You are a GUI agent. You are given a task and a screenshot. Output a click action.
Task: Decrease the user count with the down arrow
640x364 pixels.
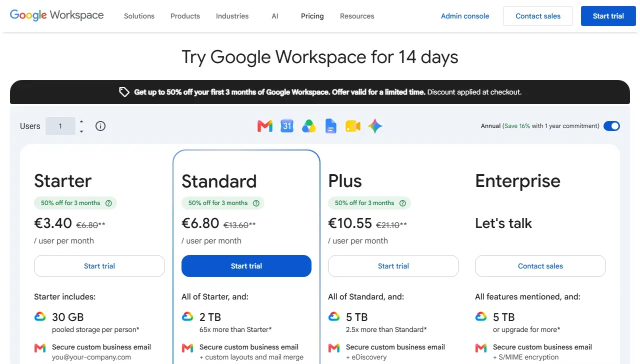point(81,131)
